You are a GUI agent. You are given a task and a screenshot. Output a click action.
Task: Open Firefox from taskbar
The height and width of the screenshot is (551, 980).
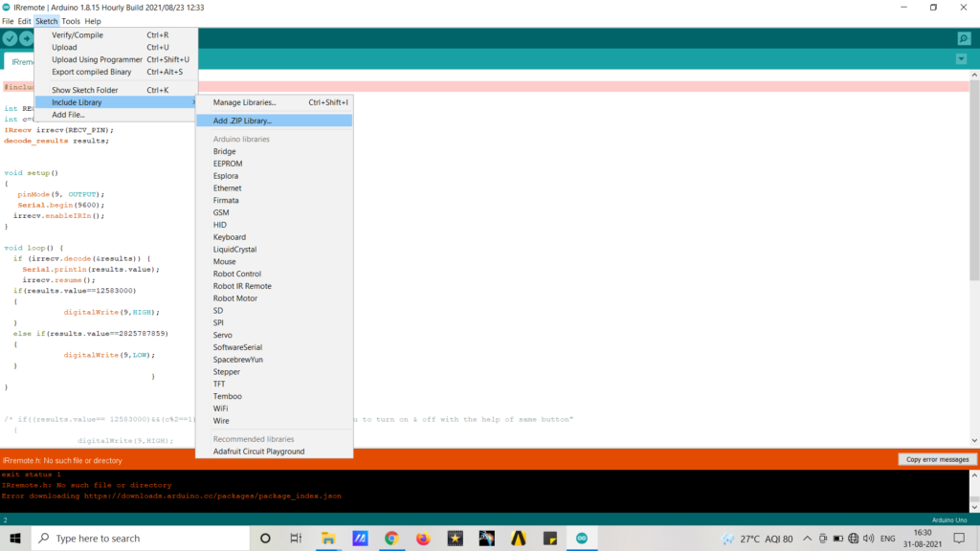423,538
